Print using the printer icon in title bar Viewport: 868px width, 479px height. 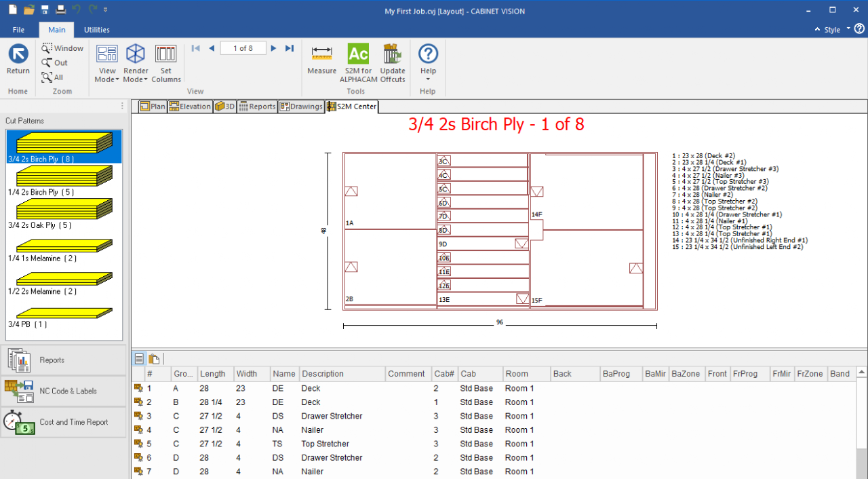60,10
